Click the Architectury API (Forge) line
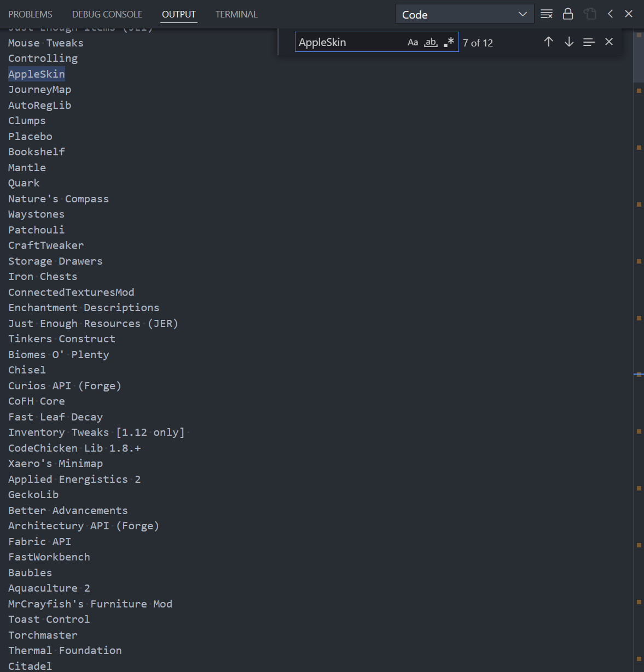The width and height of the screenshot is (644, 672). click(84, 526)
